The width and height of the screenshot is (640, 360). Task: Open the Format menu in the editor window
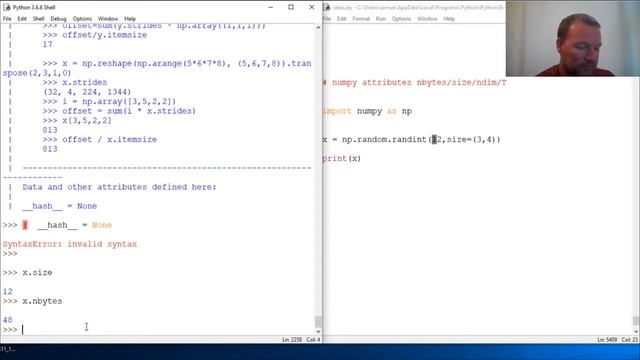coord(361,19)
